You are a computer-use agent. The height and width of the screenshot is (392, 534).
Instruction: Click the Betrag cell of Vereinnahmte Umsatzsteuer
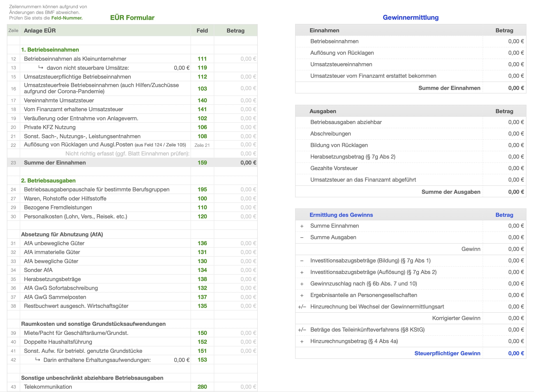(248, 100)
